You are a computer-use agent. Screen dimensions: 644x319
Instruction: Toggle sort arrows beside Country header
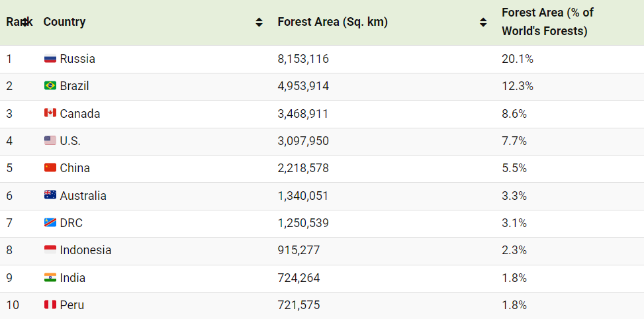click(x=259, y=22)
